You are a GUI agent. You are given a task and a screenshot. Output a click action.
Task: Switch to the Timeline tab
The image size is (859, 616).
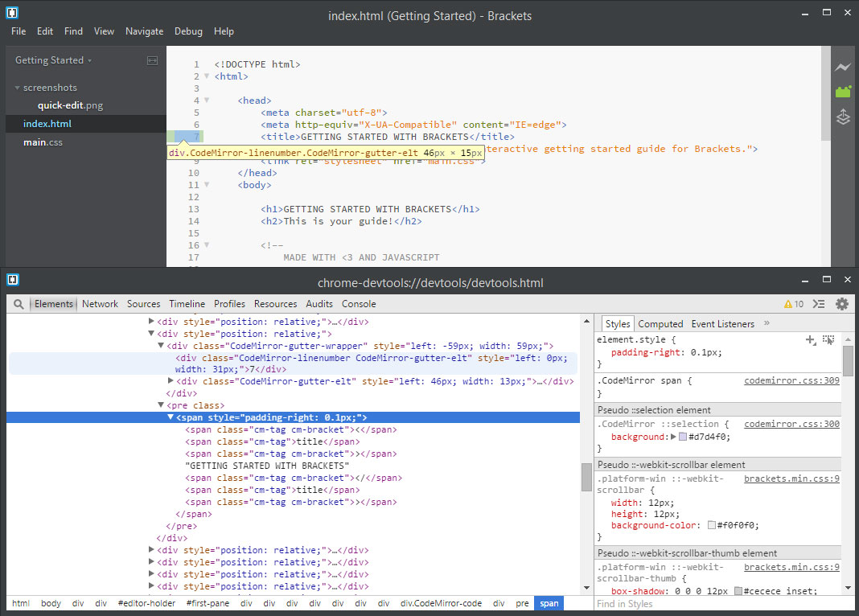(x=187, y=304)
